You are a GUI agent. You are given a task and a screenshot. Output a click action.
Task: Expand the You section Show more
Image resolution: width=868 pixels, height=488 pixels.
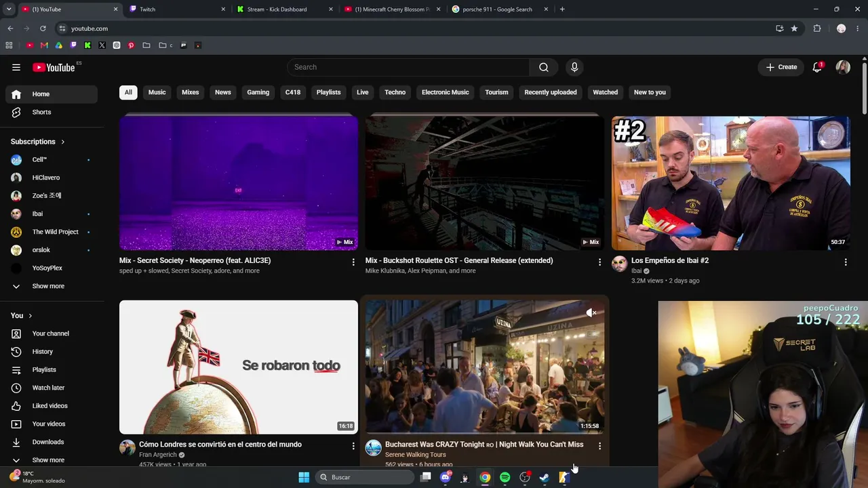pyautogui.click(x=49, y=460)
